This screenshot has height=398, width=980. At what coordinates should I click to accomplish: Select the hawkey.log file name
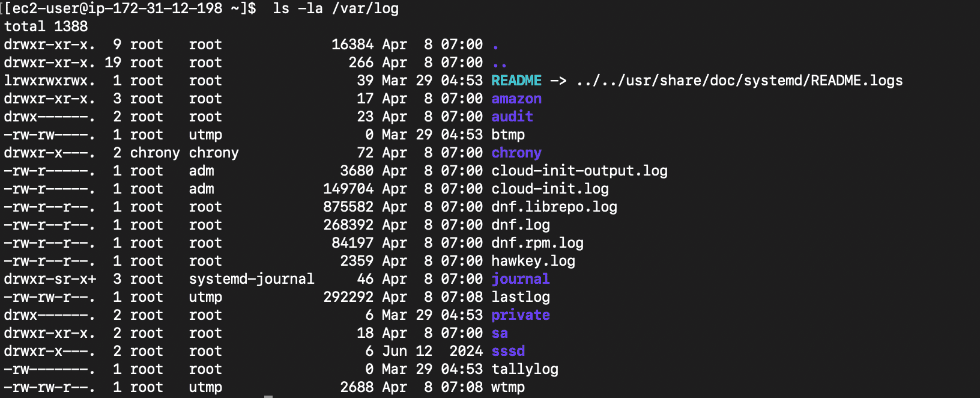[x=533, y=261]
